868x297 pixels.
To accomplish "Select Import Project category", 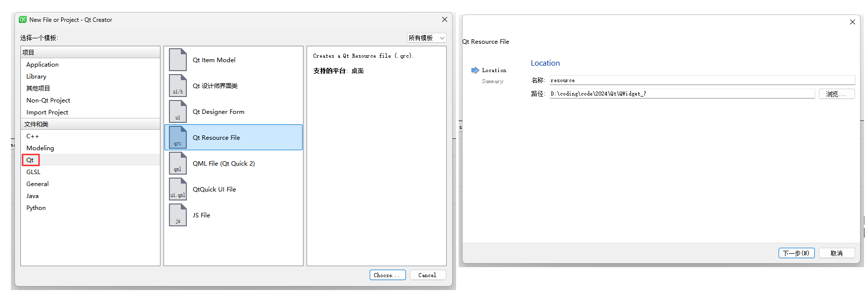I will click(90, 112).
